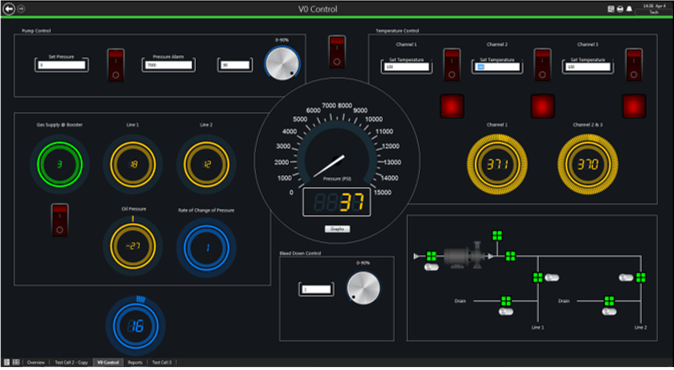The image size is (674, 370).
Task: Click the green valve indicator at the pump inlet
Action: (431, 256)
